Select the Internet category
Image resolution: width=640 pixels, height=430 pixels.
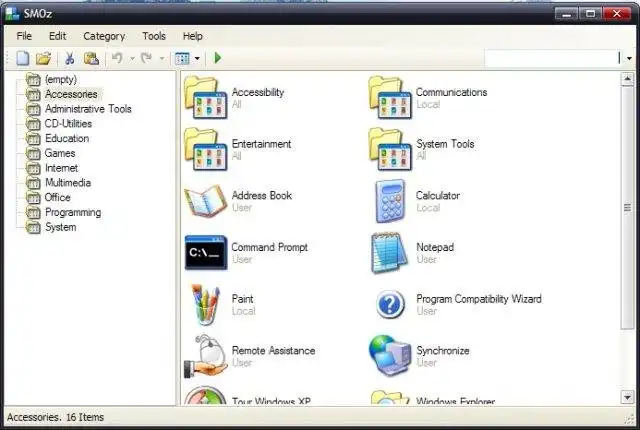[61, 168]
